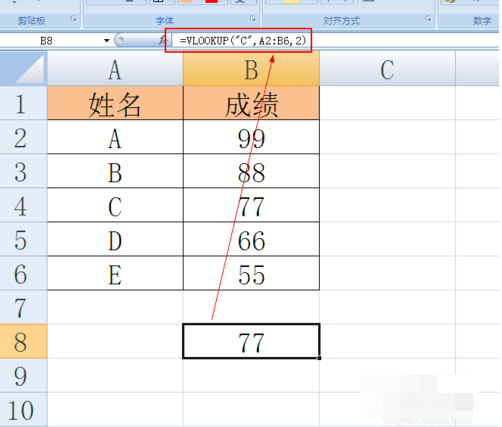Select cell containing name D
The width and height of the screenshot is (502, 427).
pos(115,239)
